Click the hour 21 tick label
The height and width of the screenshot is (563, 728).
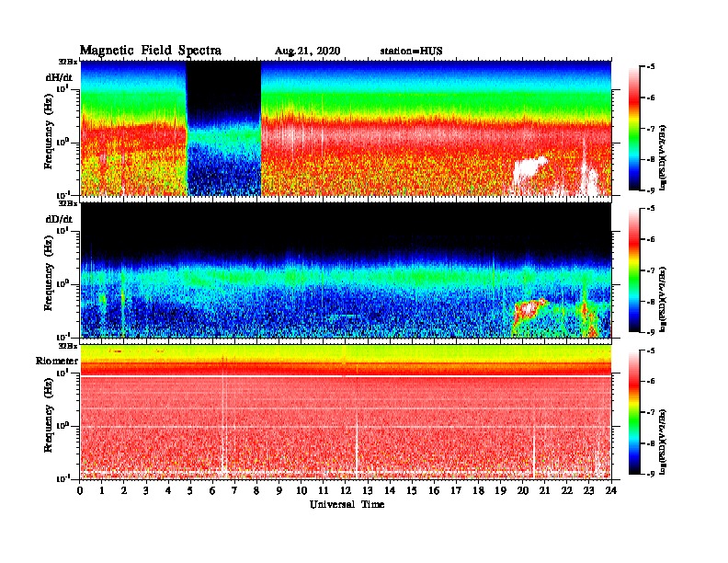544,490
